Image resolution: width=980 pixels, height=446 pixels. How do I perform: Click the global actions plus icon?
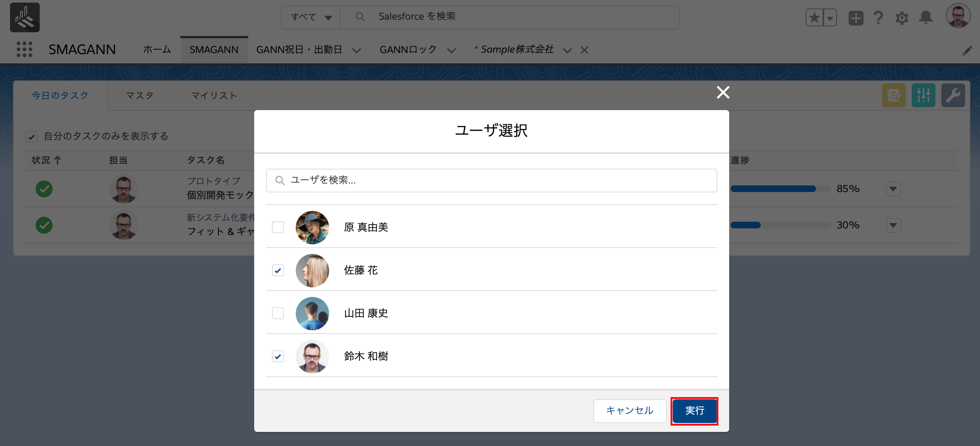coord(856,17)
